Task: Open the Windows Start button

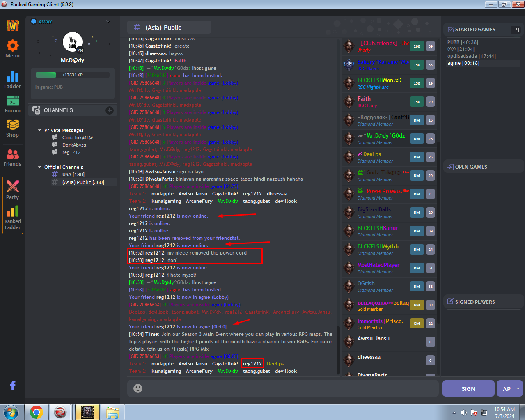Action: coord(11,412)
